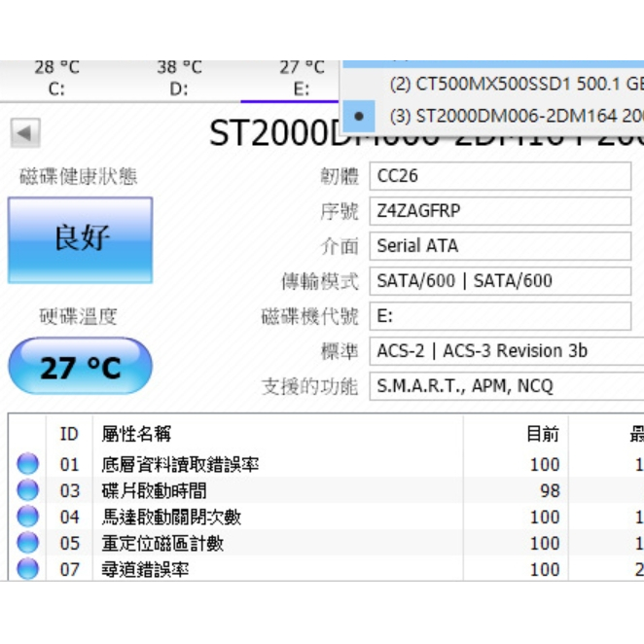
Task: Click the 磁碟健康狀態 label
Action: click(78, 177)
